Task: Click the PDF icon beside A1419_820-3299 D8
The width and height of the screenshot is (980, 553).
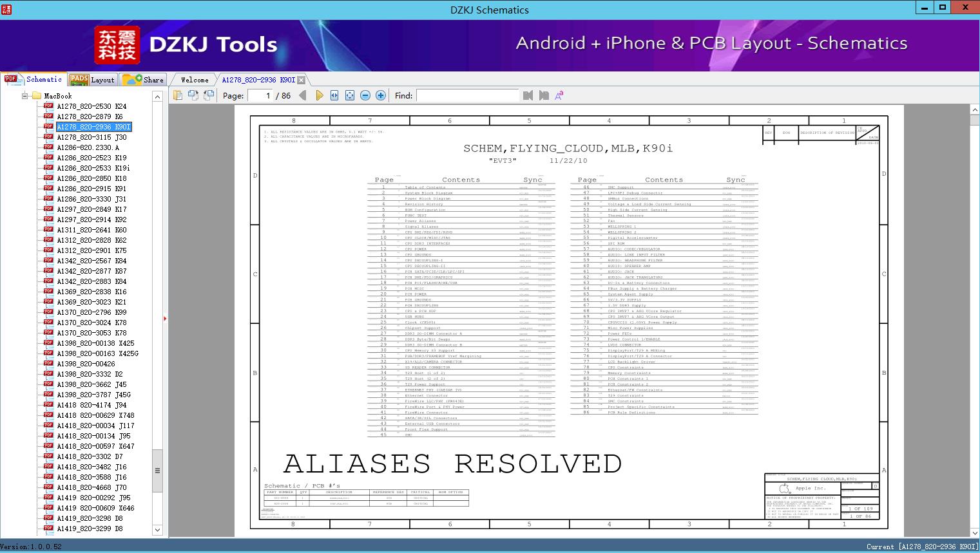Action: tap(48, 529)
